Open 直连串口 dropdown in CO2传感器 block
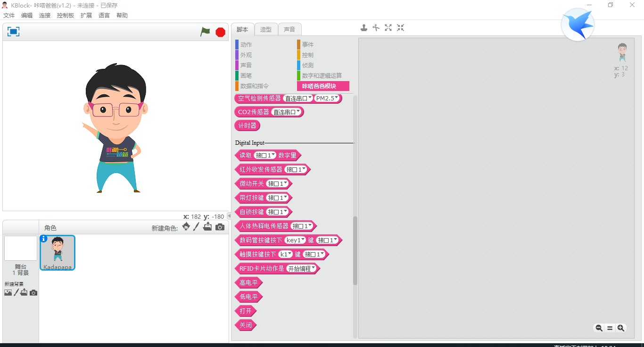The height and width of the screenshot is (347, 644). pyautogui.click(x=287, y=112)
